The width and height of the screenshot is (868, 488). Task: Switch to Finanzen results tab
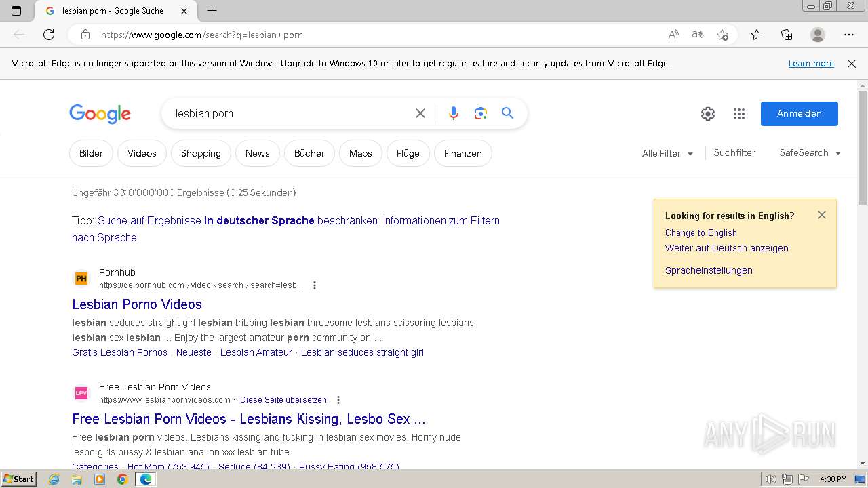pyautogui.click(x=463, y=153)
